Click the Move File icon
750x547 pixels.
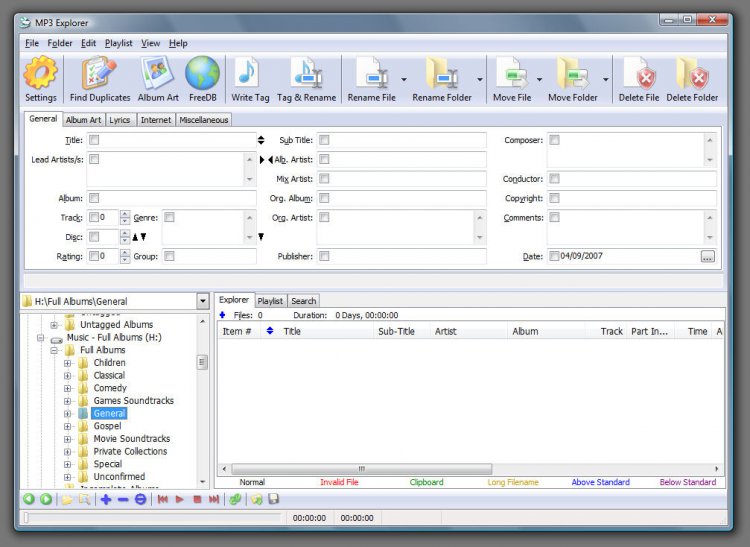click(x=512, y=73)
